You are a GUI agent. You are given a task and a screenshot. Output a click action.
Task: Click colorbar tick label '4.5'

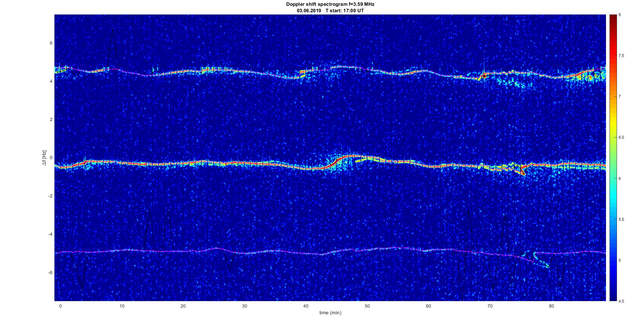coord(621,301)
